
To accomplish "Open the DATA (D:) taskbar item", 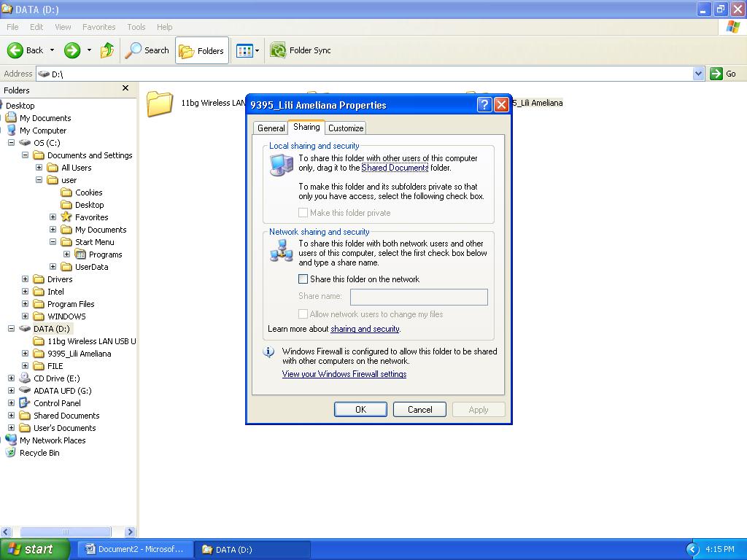I will pyautogui.click(x=252, y=549).
